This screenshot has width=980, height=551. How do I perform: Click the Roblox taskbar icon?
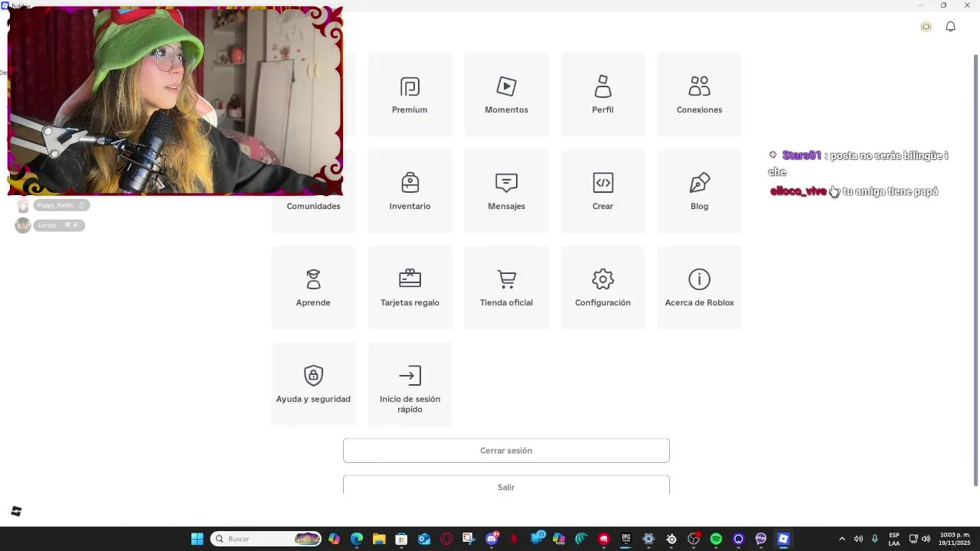pos(783,539)
